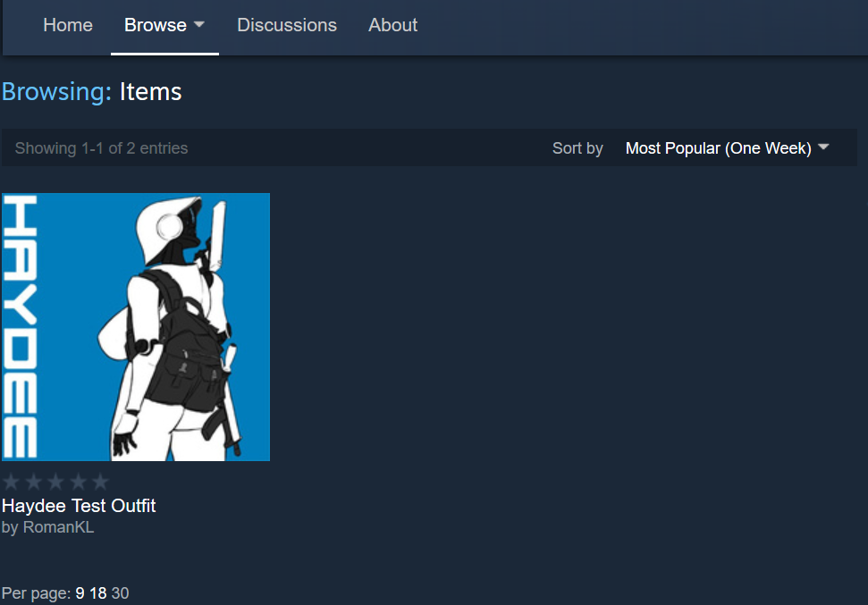Open the Most Popular (One Week) sort dropdown
Viewport: 868px width, 605px height.
[727, 148]
